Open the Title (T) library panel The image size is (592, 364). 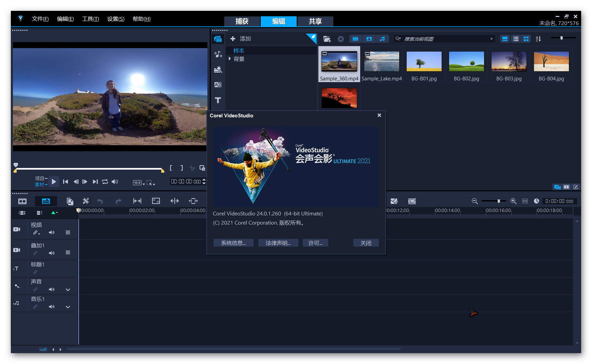pyautogui.click(x=218, y=100)
